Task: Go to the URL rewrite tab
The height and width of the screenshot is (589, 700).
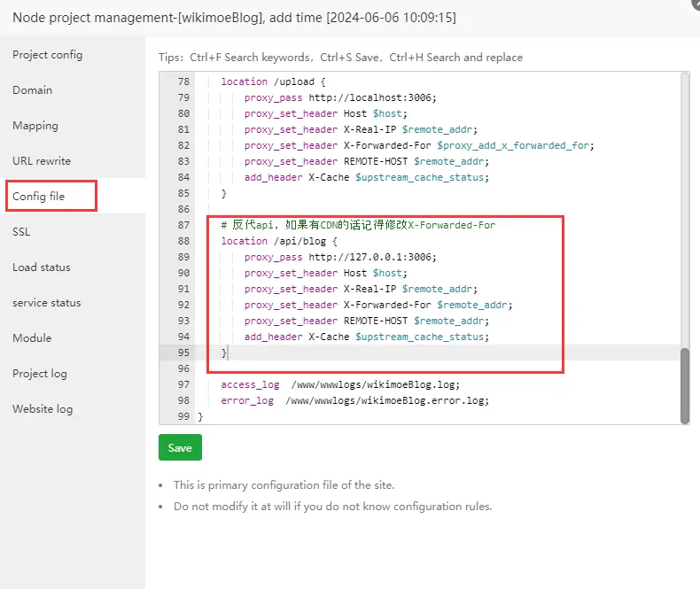Action: pos(42,161)
